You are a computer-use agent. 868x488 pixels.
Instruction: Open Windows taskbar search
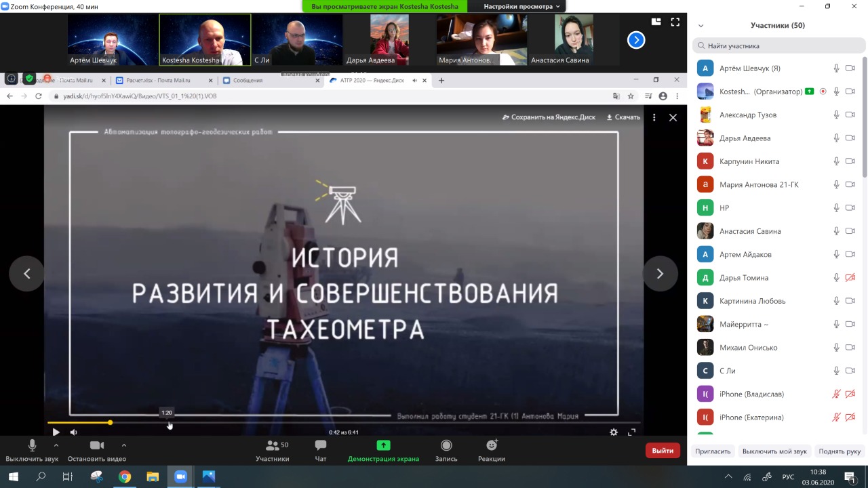click(x=41, y=476)
